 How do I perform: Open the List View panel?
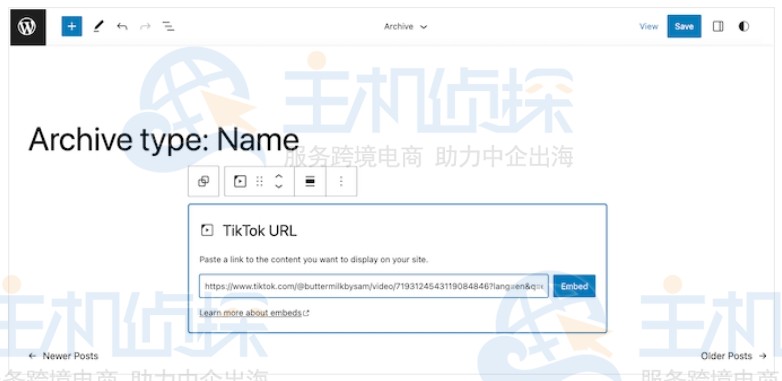pyautogui.click(x=169, y=26)
